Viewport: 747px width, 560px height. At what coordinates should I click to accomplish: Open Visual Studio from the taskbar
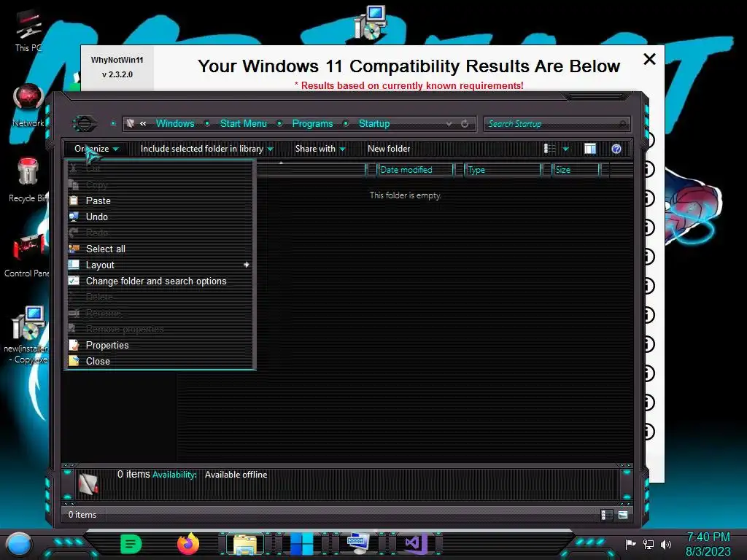414,544
